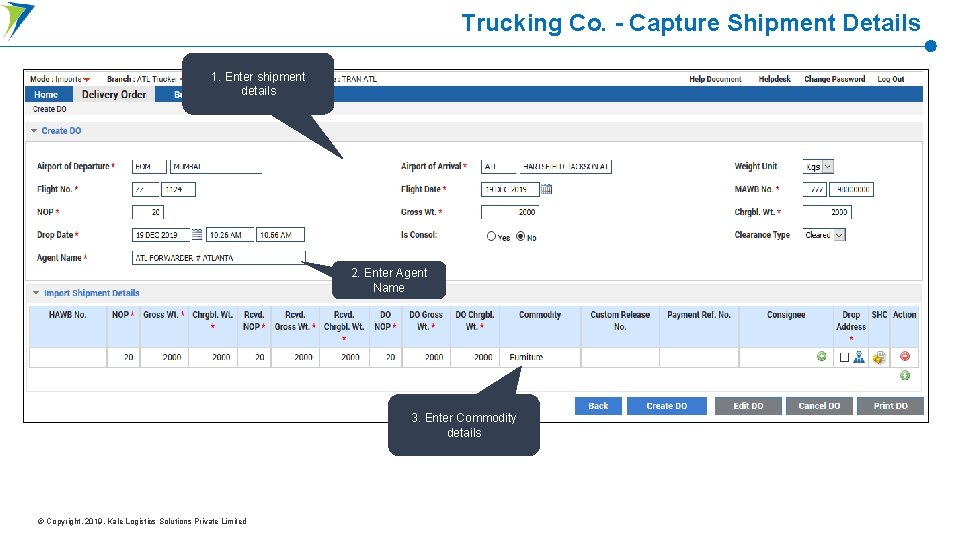Click the blue Create DO button
Screen dimensions: 960x540
point(667,406)
